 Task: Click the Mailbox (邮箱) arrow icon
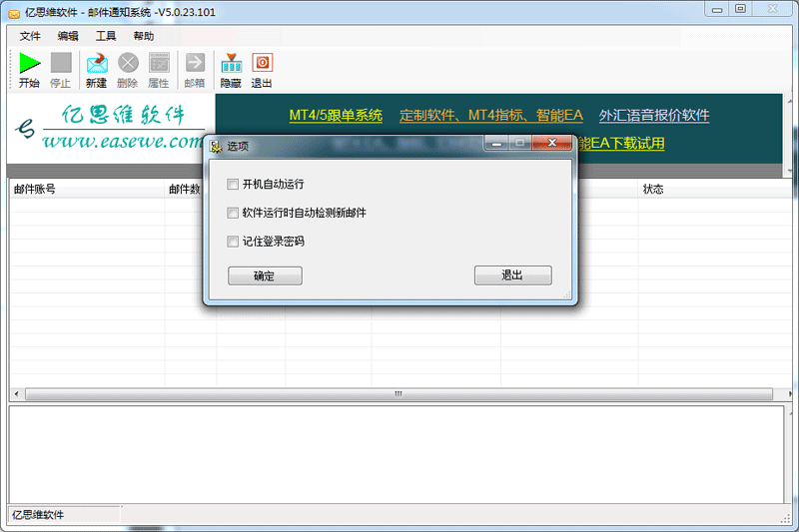195,63
